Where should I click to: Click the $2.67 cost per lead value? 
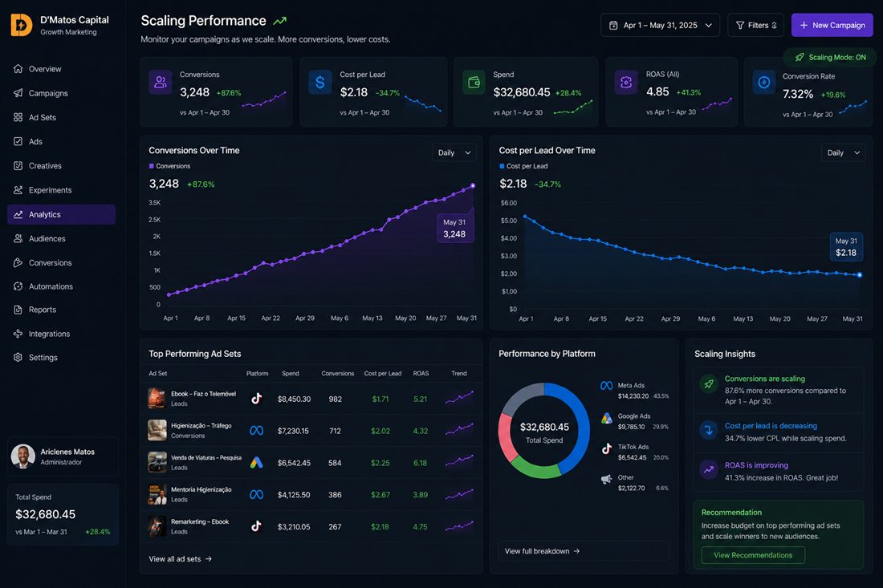(380, 495)
